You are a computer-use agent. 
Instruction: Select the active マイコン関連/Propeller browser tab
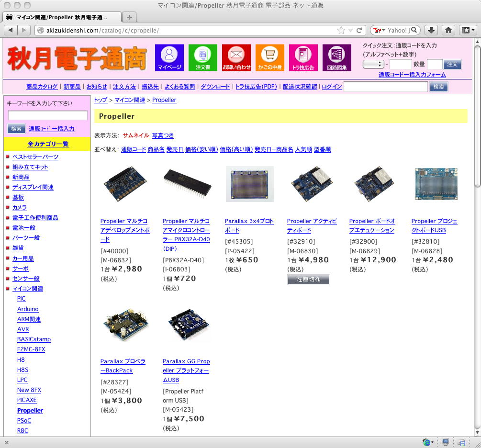[x=61, y=17]
